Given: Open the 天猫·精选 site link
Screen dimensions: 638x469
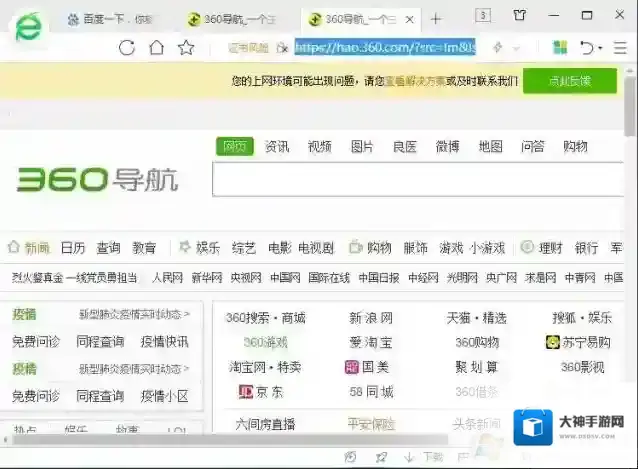Looking at the screenshot, I should pyautogui.click(x=476, y=318).
